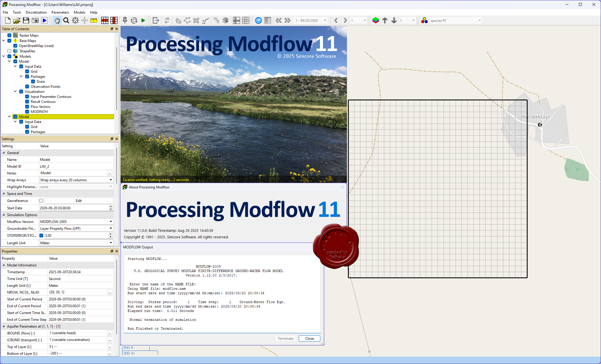Click the magnifier zoom tool
The image size is (601, 364).
66,20
